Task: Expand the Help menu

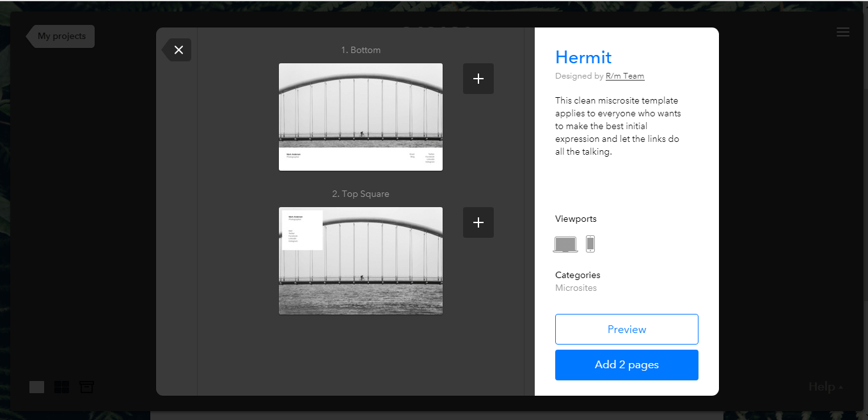Action: click(825, 387)
